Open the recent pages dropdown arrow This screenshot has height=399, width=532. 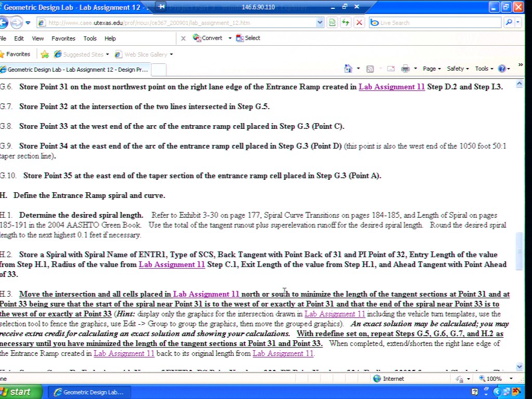pyautogui.click(x=28, y=23)
